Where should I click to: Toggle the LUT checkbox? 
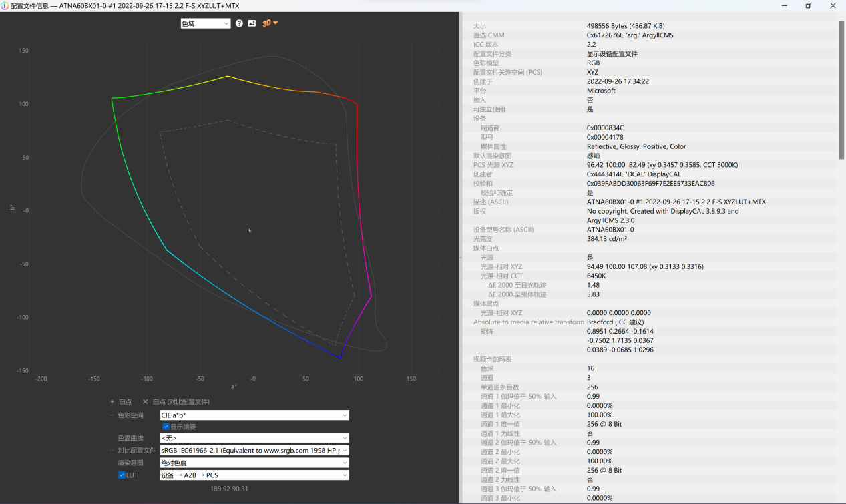tap(122, 475)
